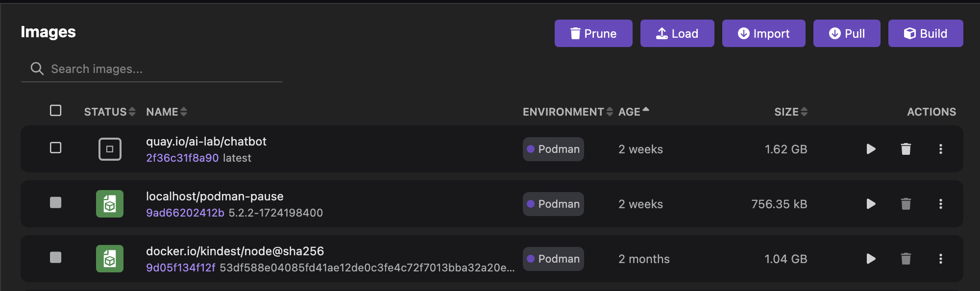Screen dimensions: 980x291
Task: Sort the table by Age
Action: (x=633, y=112)
